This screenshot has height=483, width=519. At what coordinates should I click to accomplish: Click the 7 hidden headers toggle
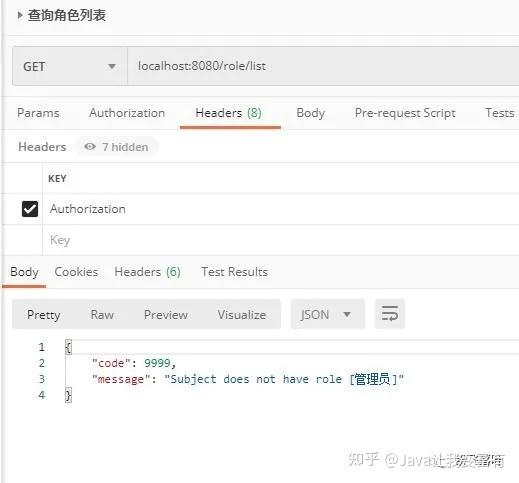(x=117, y=147)
